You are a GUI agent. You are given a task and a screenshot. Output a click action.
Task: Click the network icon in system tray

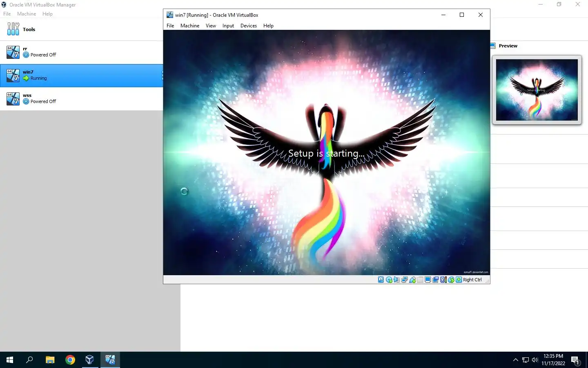(x=526, y=360)
